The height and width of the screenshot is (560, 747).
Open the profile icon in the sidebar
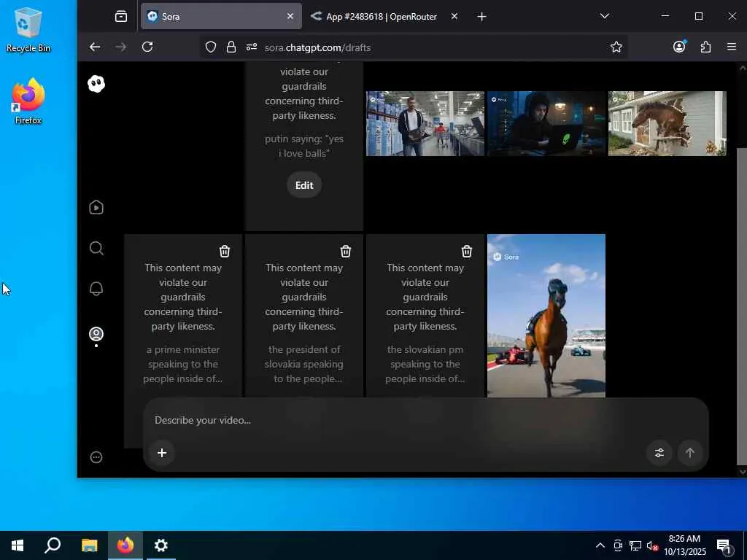pyautogui.click(x=96, y=334)
